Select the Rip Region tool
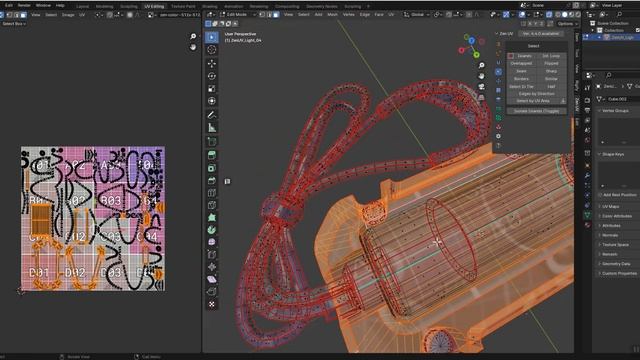 [211, 291]
